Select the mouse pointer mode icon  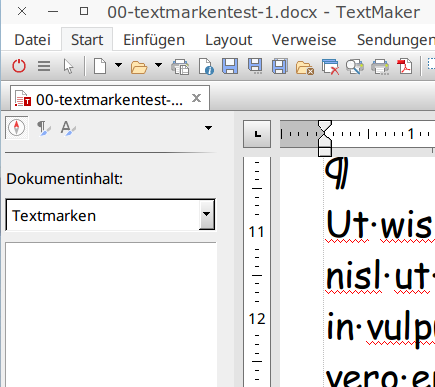point(68,66)
